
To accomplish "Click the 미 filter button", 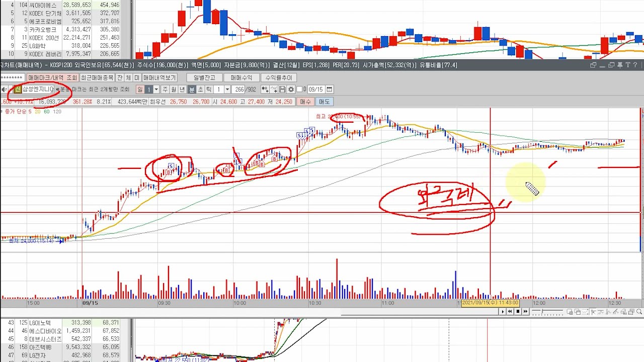I will (137, 77).
